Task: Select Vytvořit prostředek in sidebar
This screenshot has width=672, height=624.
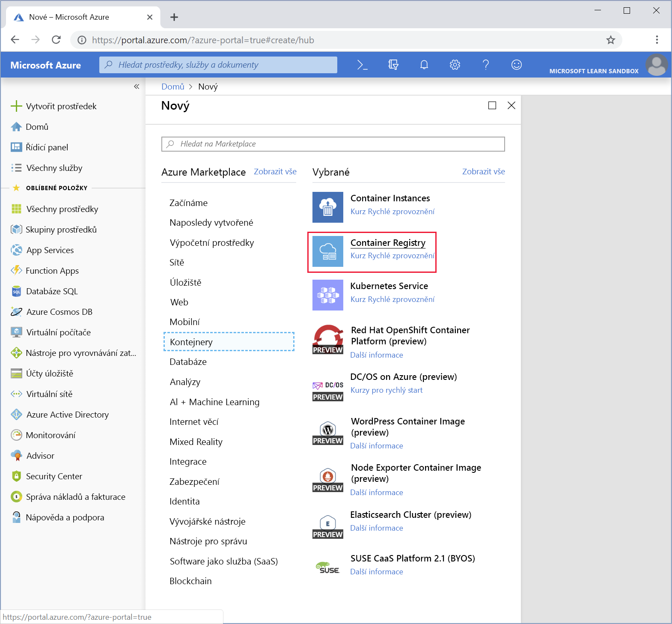Action: [54, 106]
